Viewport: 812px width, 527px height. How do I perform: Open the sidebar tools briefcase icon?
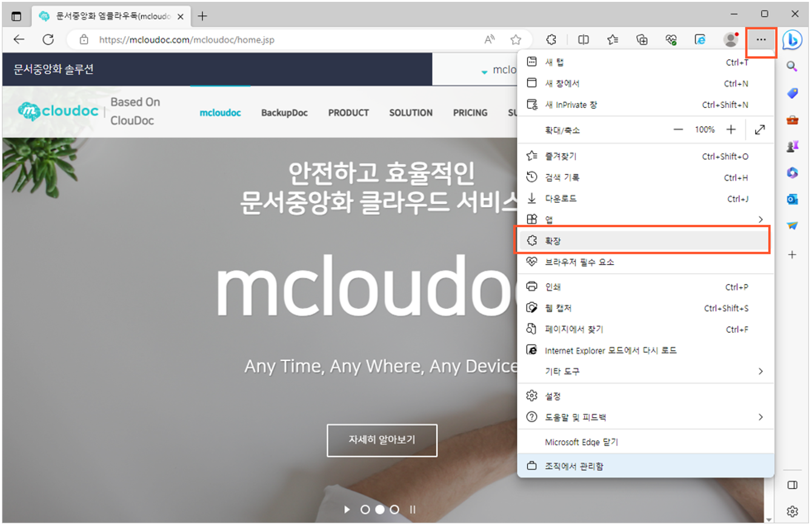(792, 119)
